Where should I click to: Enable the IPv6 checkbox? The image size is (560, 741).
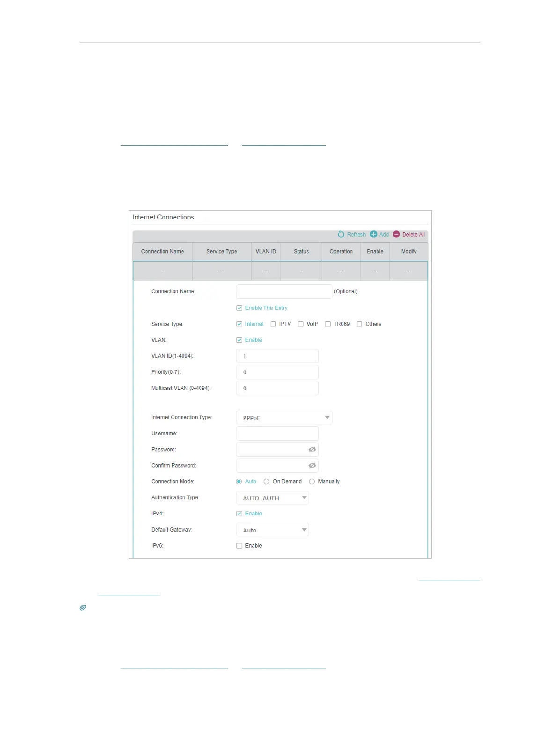click(239, 546)
